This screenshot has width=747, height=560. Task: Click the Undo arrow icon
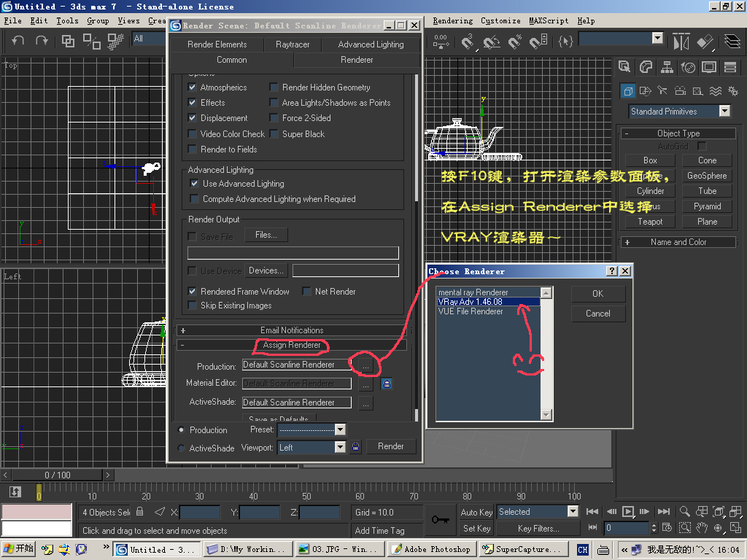[18, 41]
